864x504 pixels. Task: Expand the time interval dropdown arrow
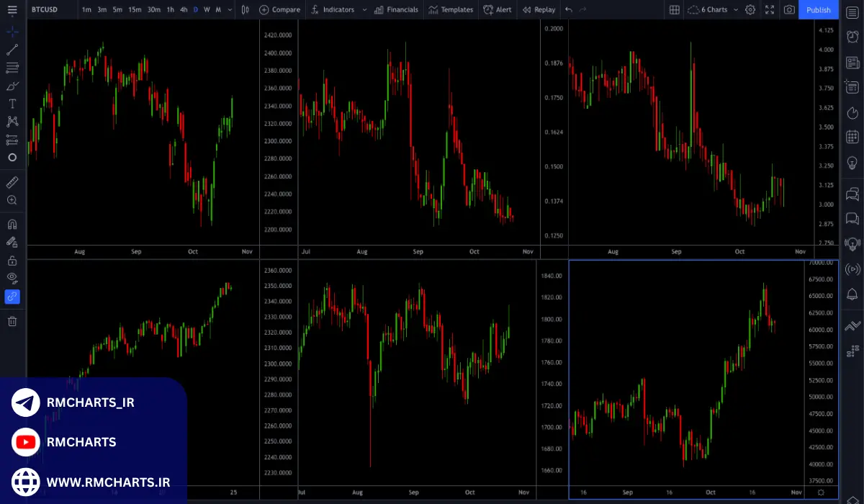point(230,9)
